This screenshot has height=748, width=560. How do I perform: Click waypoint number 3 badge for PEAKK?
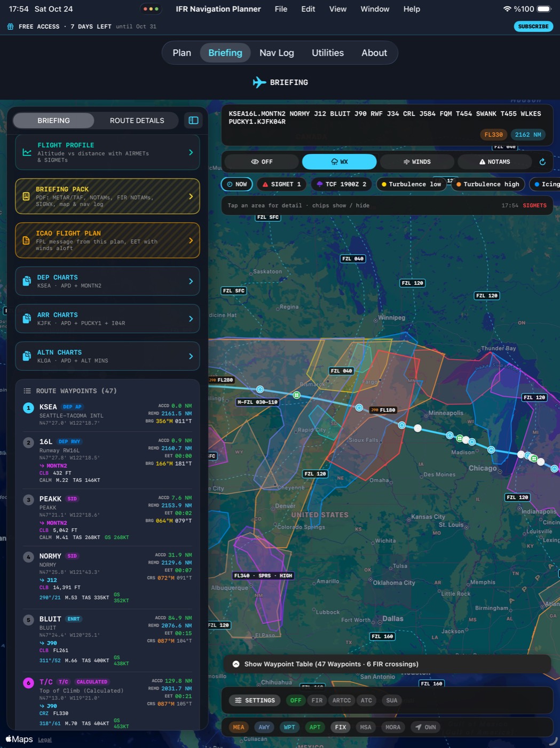(28, 500)
